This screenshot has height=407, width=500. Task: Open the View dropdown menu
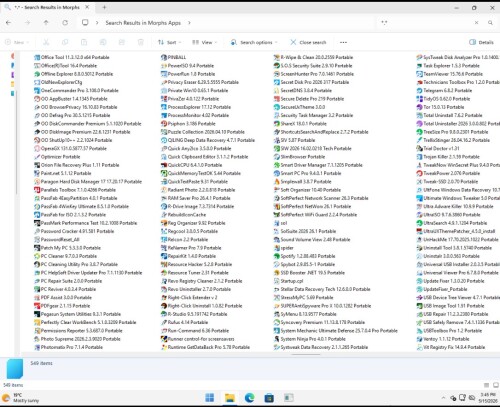pyautogui.click(x=204, y=42)
